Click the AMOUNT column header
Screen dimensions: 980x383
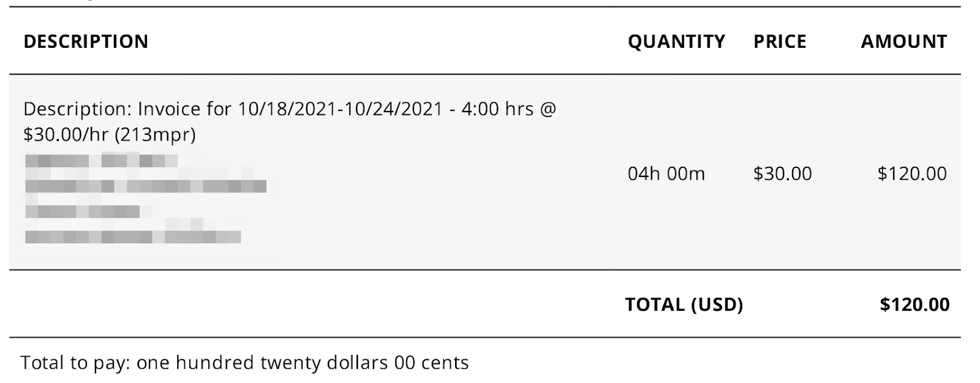click(x=904, y=42)
